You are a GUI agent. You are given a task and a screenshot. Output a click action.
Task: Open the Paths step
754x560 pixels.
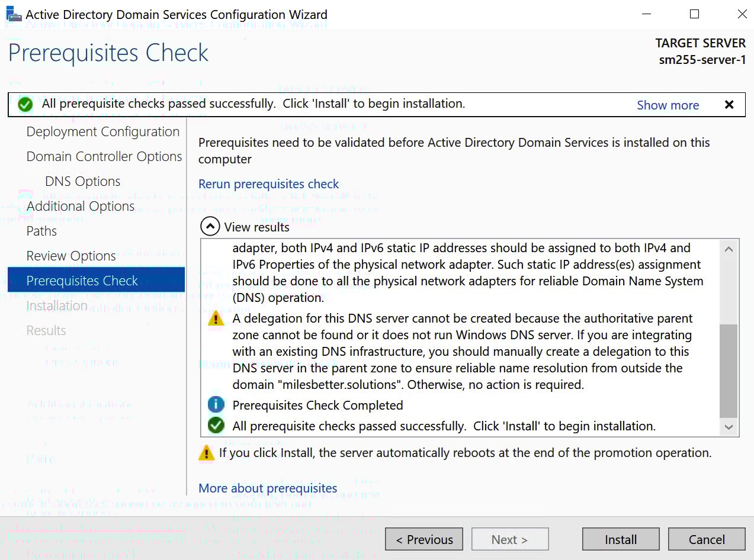point(41,231)
